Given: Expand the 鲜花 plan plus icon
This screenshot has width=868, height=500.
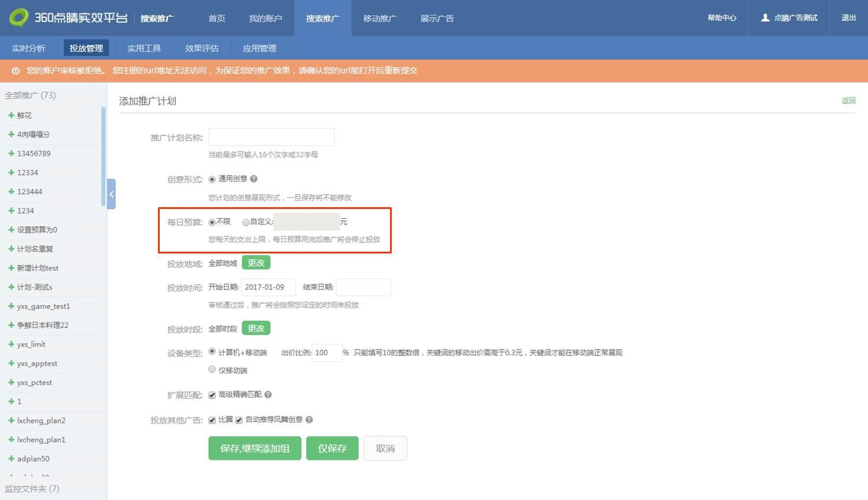Looking at the screenshot, I should click(11, 115).
